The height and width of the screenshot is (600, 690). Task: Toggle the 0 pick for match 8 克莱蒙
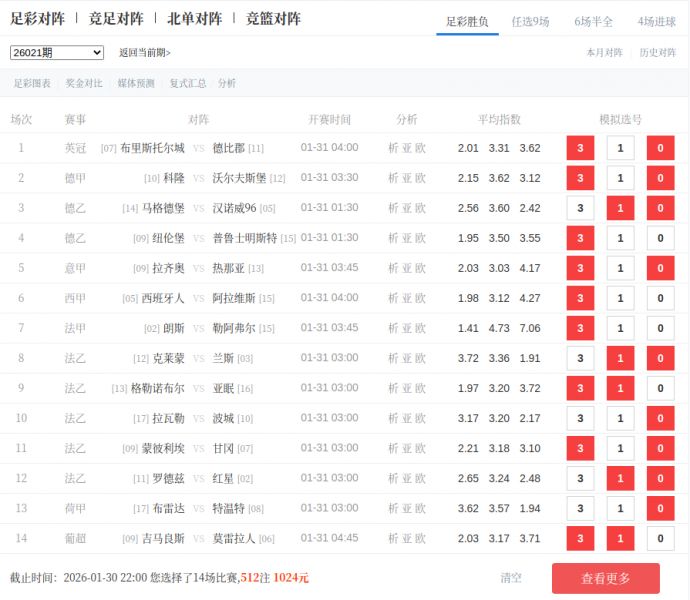[x=660, y=358]
